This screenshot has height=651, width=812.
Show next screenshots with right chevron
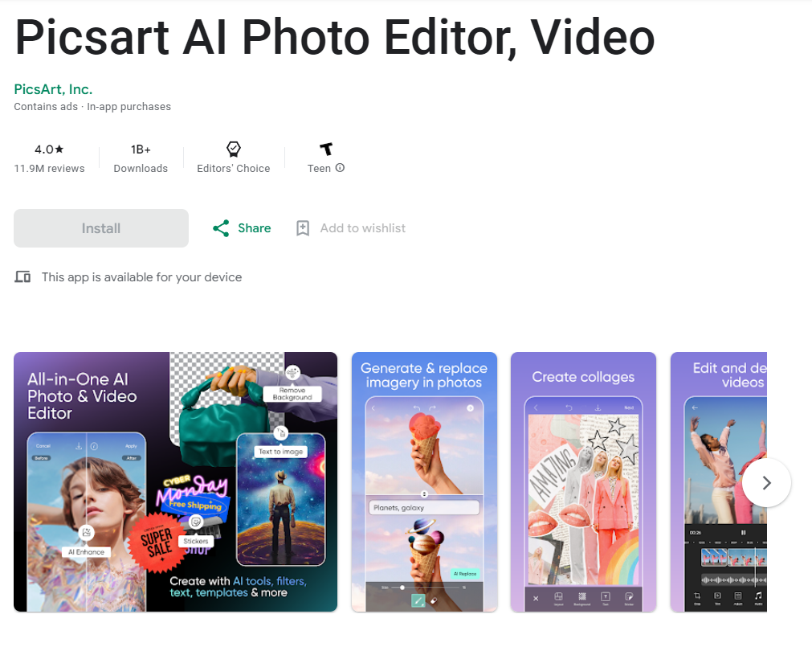tap(766, 482)
